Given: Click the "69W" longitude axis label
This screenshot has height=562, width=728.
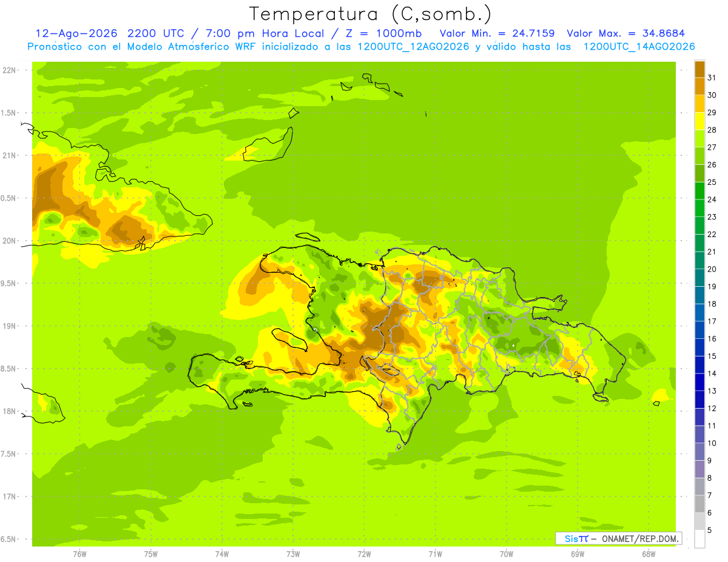Looking at the screenshot, I should coord(578,554).
